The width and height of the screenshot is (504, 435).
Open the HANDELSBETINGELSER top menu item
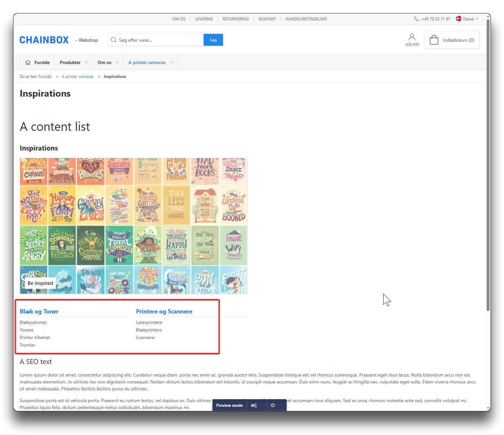[306, 19]
